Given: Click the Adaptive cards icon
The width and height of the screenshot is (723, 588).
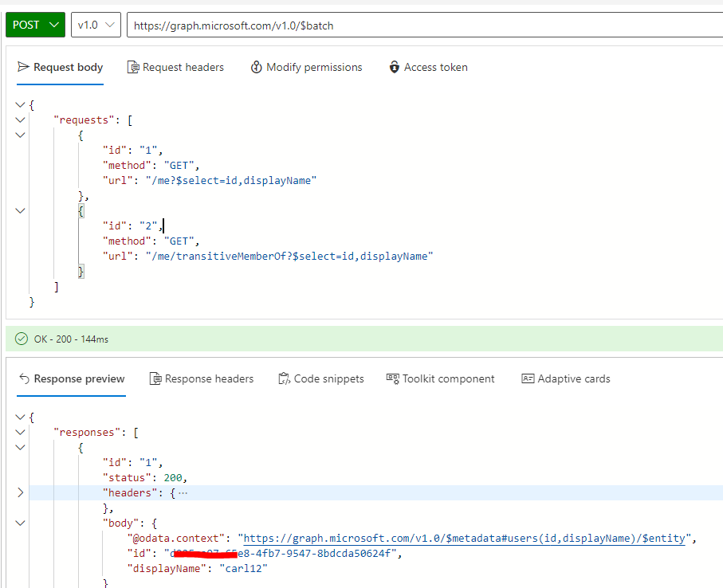Looking at the screenshot, I should (x=528, y=378).
